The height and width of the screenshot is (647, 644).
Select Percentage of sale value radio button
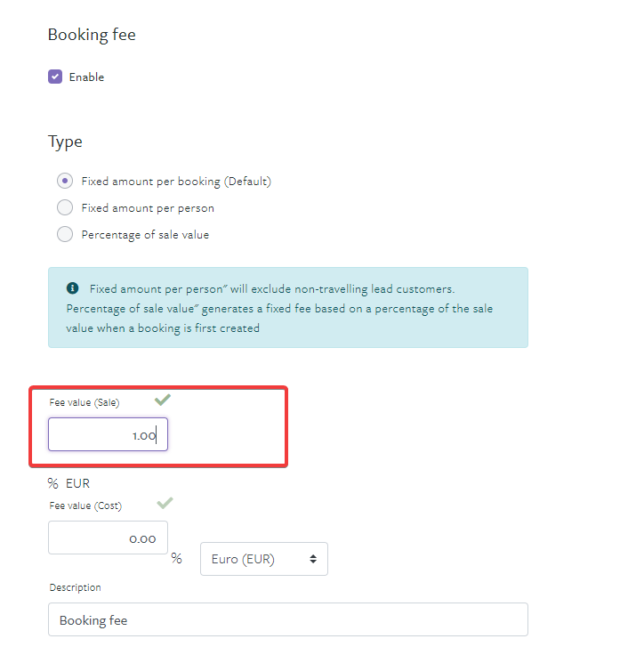[65, 234]
